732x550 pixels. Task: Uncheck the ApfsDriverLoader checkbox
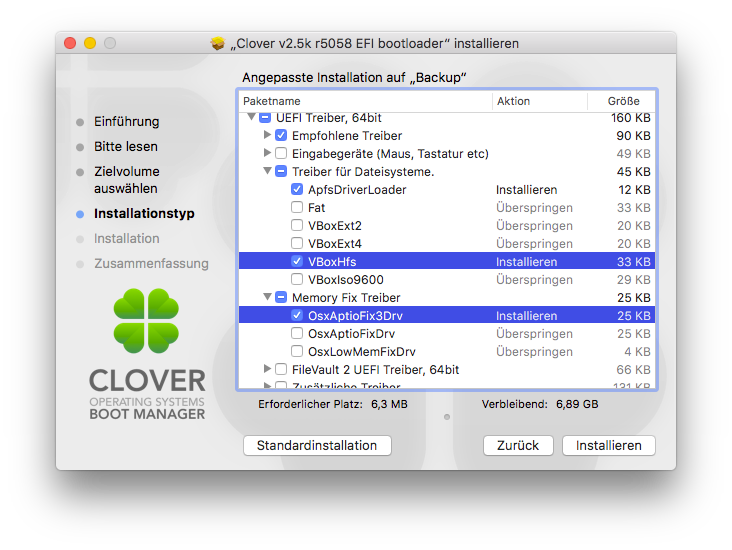[x=297, y=190]
